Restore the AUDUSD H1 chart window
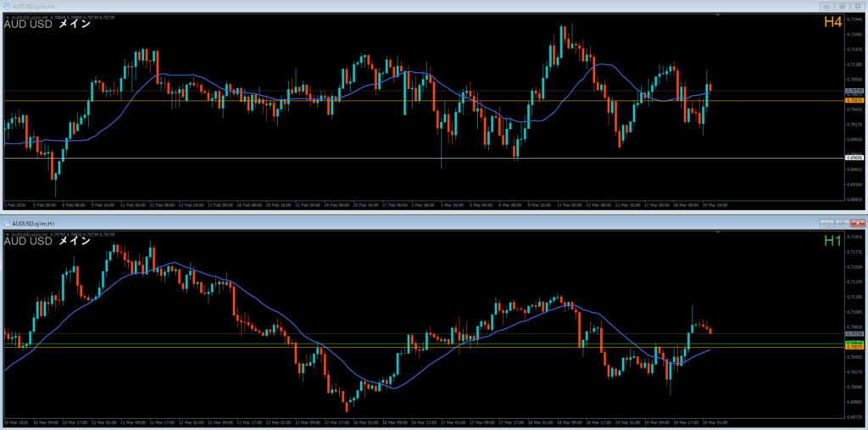 [x=843, y=223]
